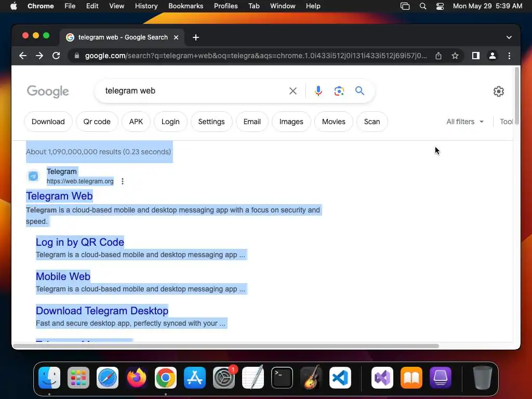Reload the Google search page

click(56, 56)
